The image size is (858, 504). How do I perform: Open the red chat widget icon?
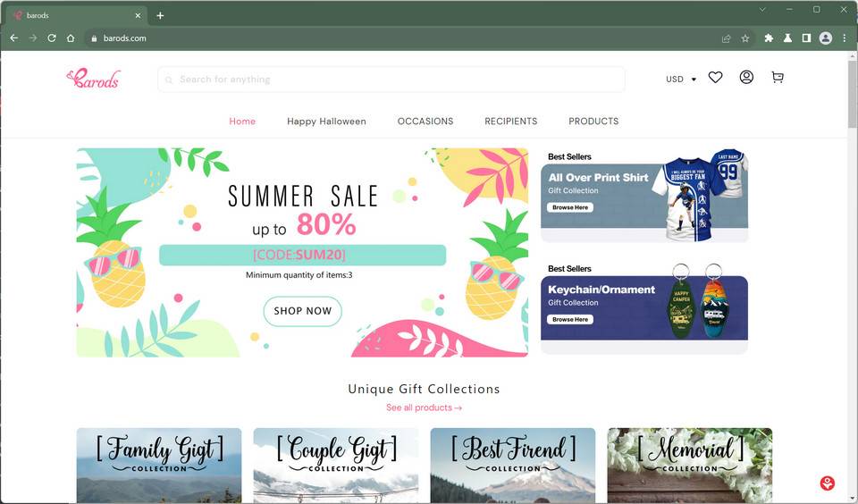827,483
